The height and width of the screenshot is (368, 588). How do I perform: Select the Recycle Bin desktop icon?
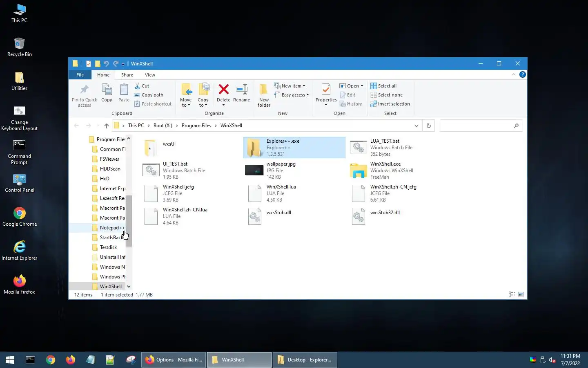[19, 47]
